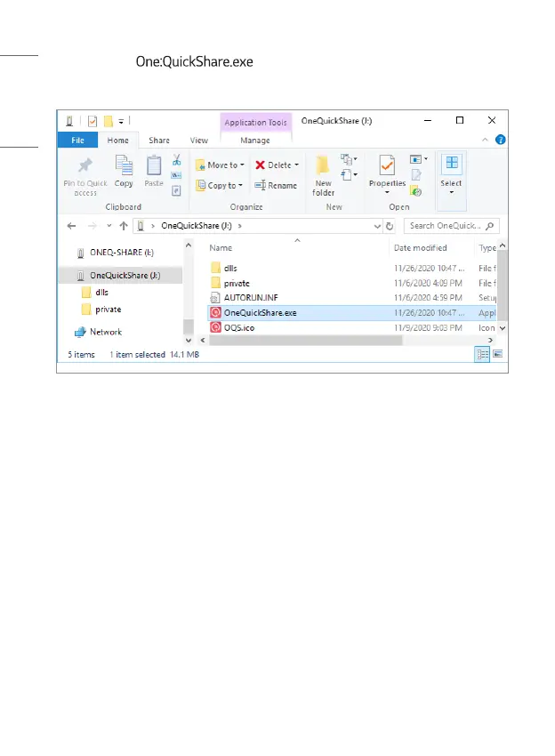Click the Paste clipboard icon

[x=154, y=165]
